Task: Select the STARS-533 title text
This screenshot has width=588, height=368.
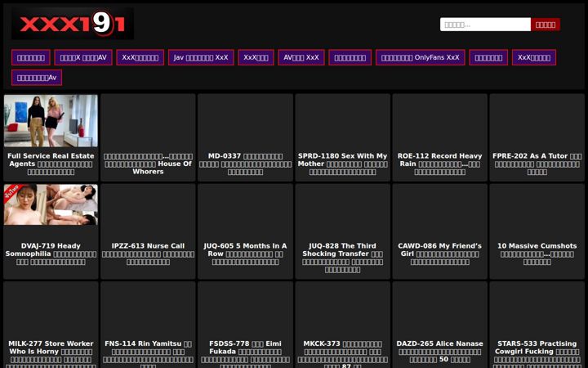Action: pyautogui.click(x=537, y=355)
